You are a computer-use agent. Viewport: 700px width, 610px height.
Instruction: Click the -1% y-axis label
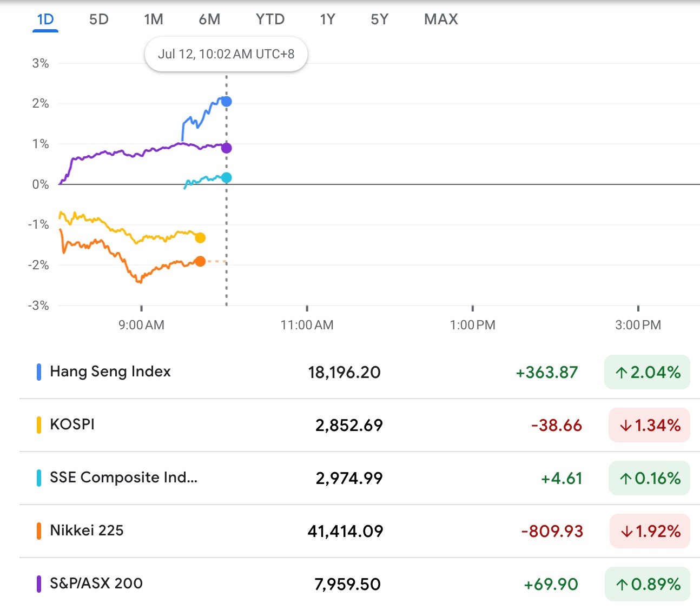tap(38, 224)
